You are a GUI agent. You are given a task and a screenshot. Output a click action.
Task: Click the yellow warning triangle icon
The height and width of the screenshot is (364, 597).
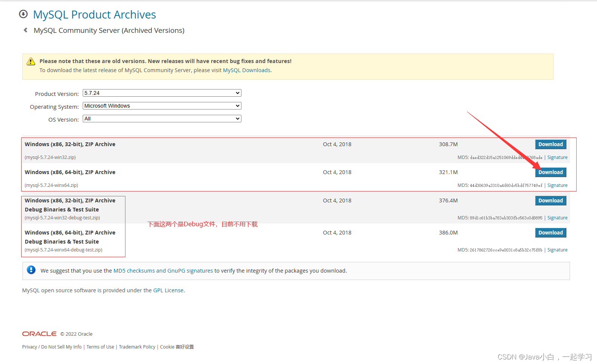tap(31, 62)
